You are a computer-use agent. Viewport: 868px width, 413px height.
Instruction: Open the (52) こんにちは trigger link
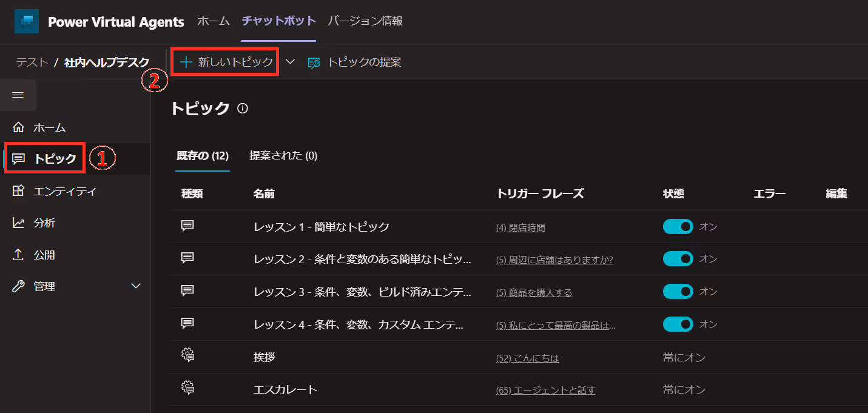pos(528,358)
